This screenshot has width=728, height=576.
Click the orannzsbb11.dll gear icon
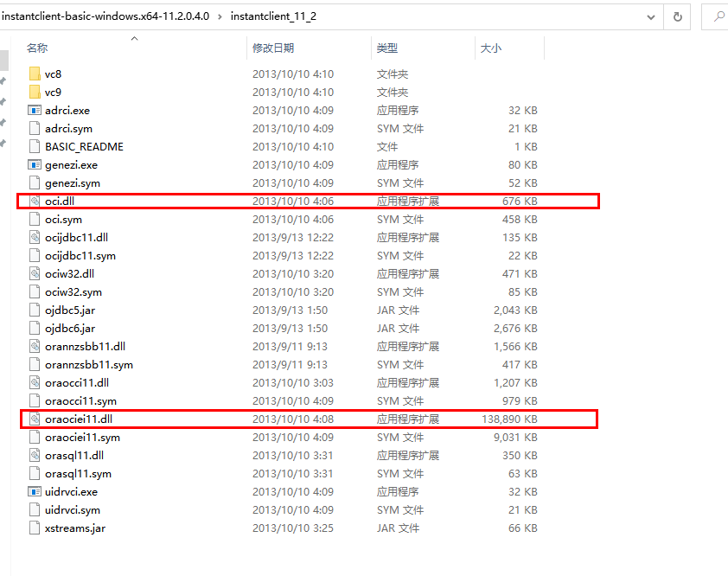(35, 346)
